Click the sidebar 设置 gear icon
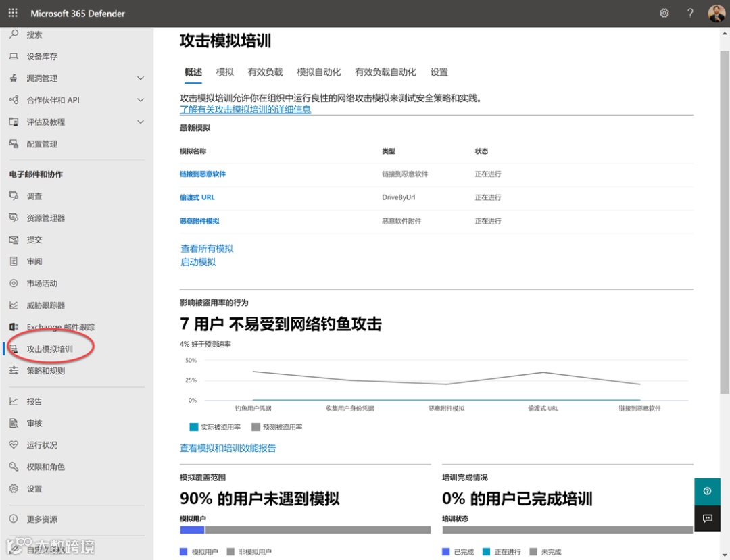 14,488
